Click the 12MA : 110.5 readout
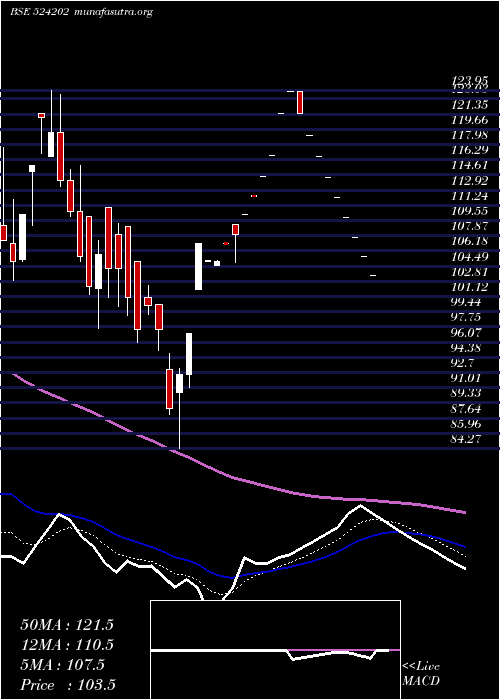The image size is (500, 700). pos(67,645)
